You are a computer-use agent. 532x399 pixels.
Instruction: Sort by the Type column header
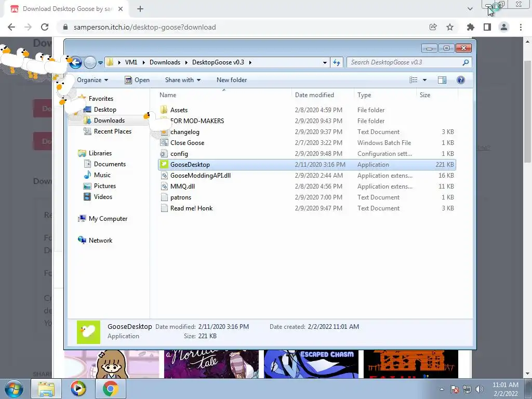(364, 95)
